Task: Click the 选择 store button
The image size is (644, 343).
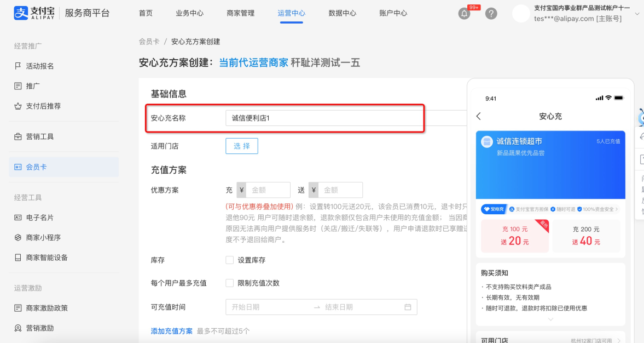Action: click(241, 146)
